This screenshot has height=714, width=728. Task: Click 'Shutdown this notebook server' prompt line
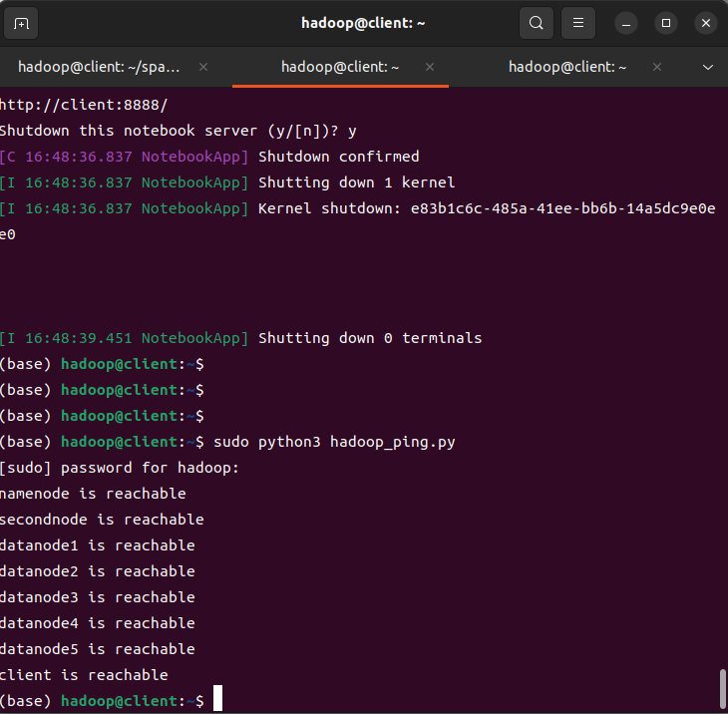click(179, 131)
